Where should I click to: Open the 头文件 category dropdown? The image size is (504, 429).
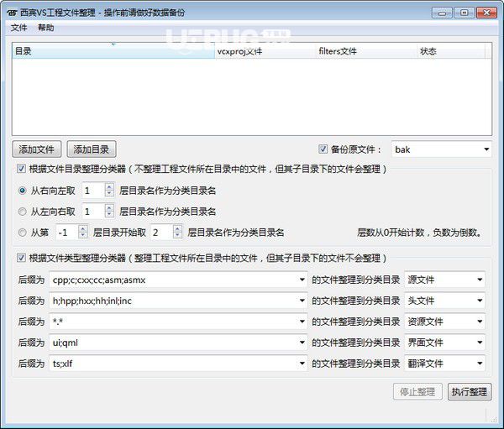point(444,301)
